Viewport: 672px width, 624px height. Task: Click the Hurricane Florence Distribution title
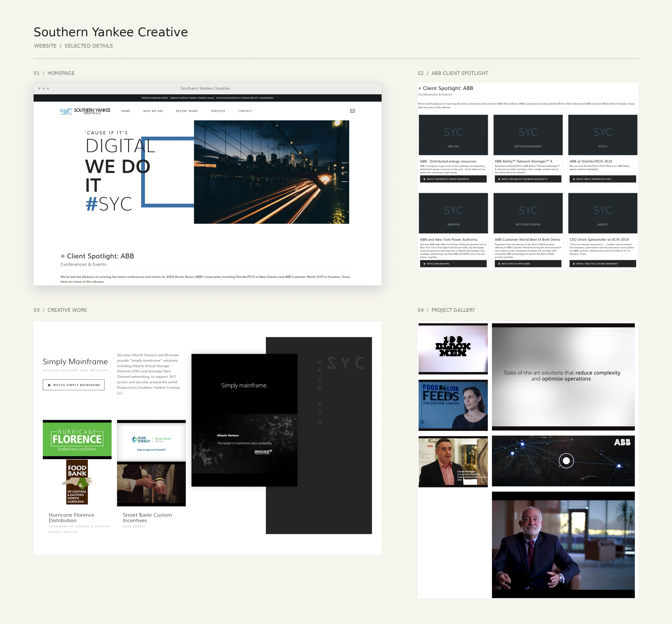pos(71,518)
